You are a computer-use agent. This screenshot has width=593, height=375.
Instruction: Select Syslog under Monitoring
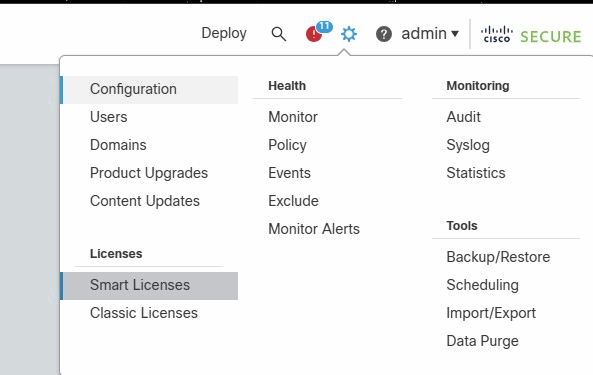tap(468, 145)
